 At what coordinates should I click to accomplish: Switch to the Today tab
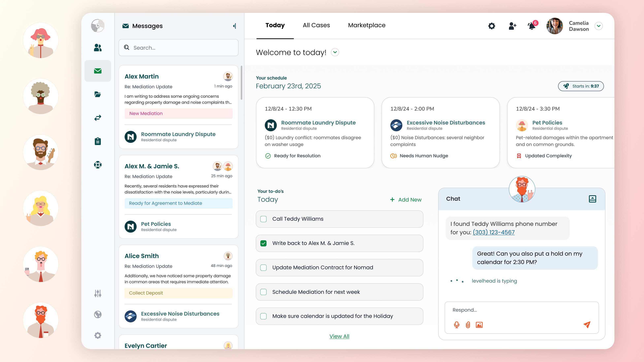click(x=275, y=25)
